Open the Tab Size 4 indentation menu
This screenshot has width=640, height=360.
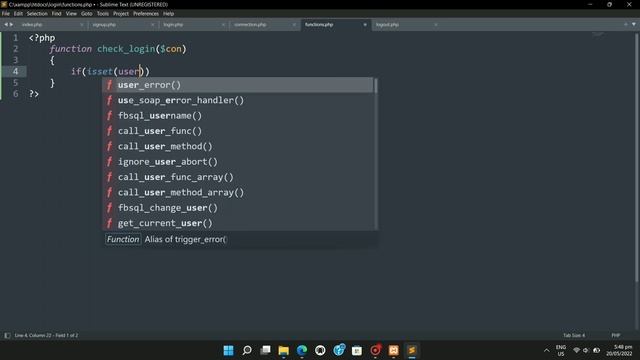coord(574,336)
